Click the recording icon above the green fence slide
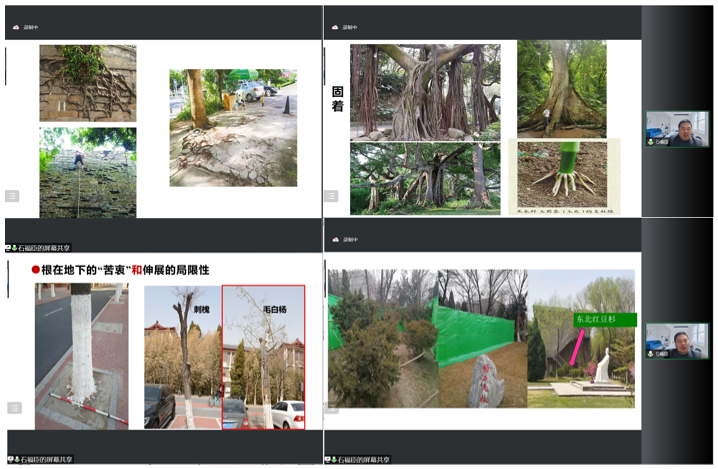 click(335, 240)
